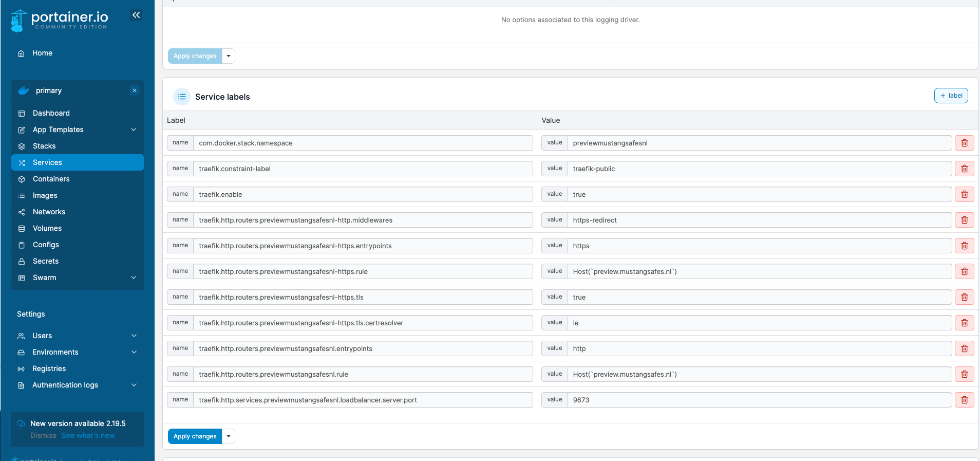Remove the loadbalancer.server.port label

964,400
